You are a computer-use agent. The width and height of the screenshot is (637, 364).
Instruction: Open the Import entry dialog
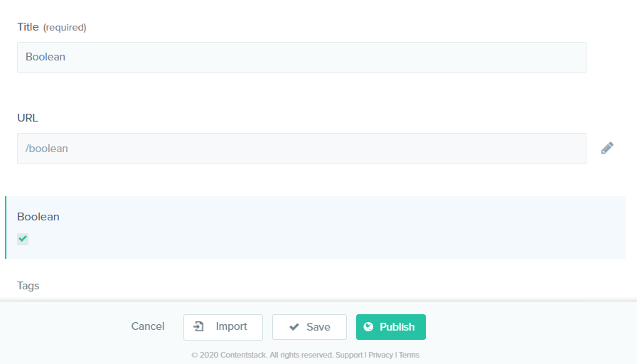(223, 327)
